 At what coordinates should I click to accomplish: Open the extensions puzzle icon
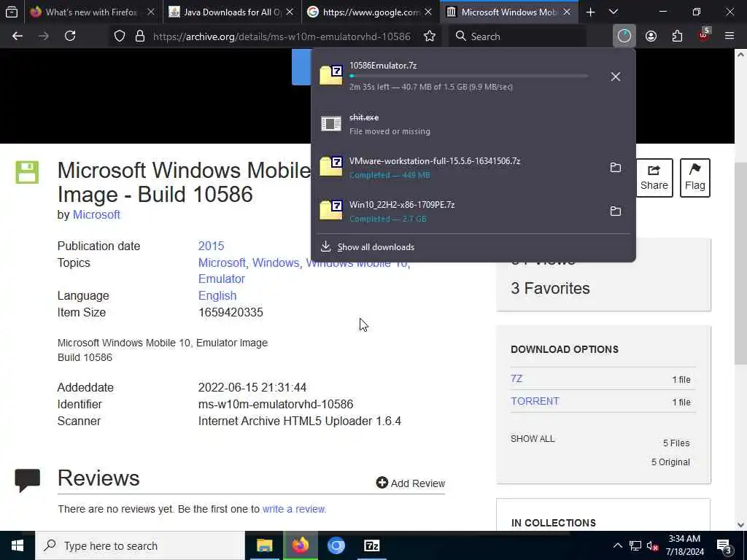tap(677, 36)
